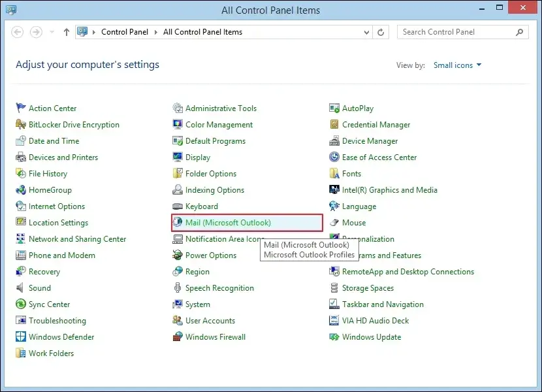Click the Power Options icon

pyautogui.click(x=178, y=255)
